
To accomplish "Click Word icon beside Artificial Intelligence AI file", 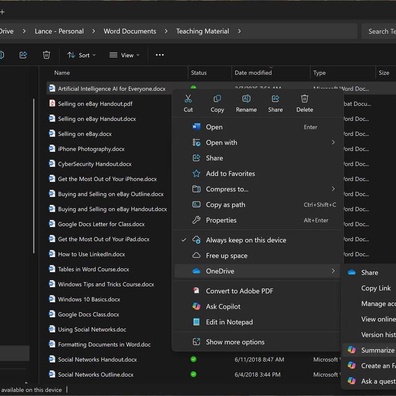I will (x=52, y=88).
